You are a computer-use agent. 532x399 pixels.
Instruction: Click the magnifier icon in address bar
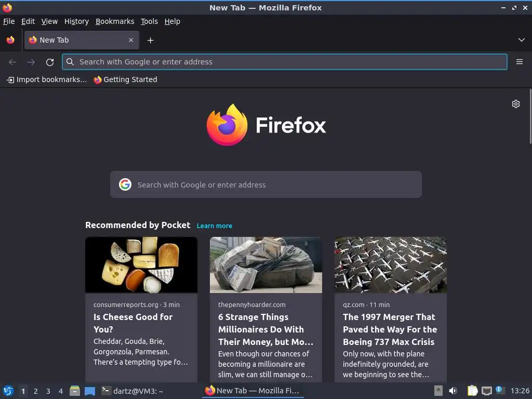pos(70,62)
